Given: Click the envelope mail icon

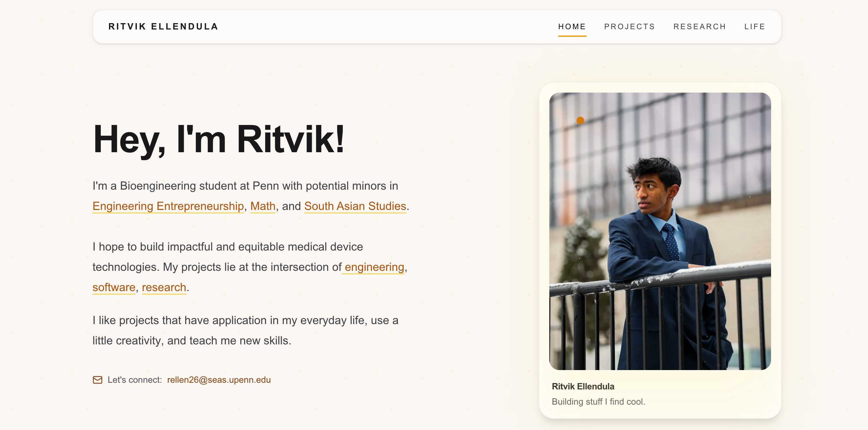Looking at the screenshot, I should pos(97,380).
